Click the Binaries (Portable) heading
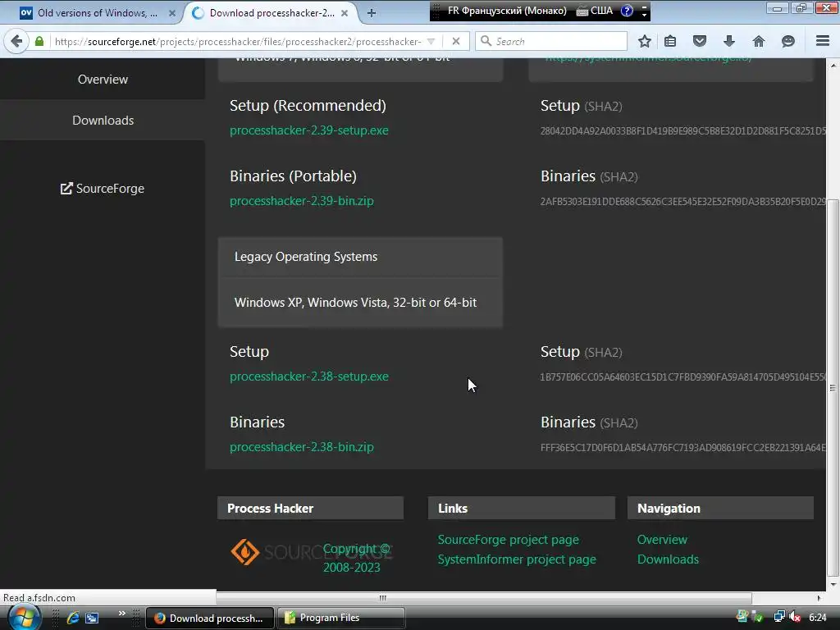The width and height of the screenshot is (840, 630). [x=293, y=176]
